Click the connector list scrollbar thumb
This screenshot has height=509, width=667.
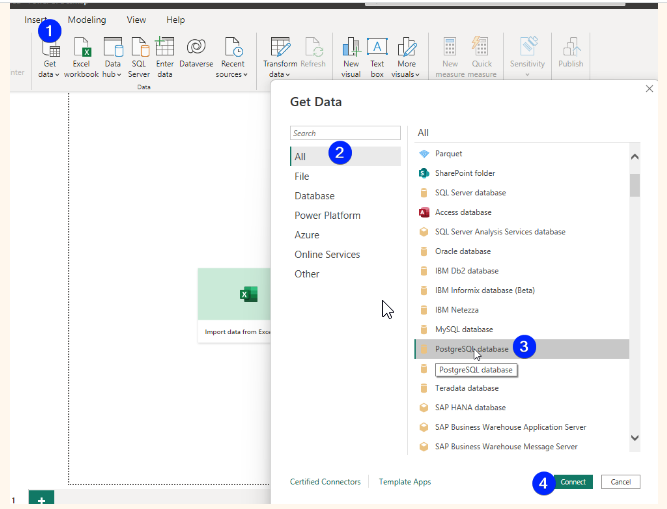click(x=635, y=185)
